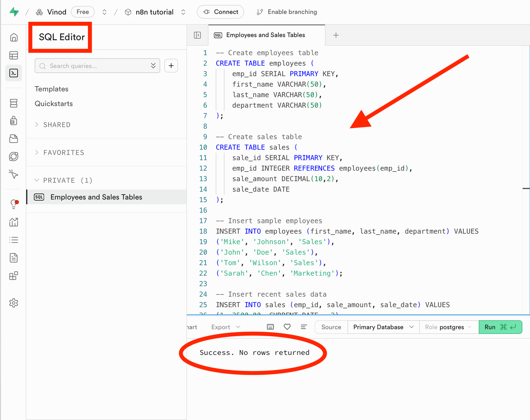The width and height of the screenshot is (530, 420).
Task: Select the SQL Editor terminal icon
Action: point(14,73)
